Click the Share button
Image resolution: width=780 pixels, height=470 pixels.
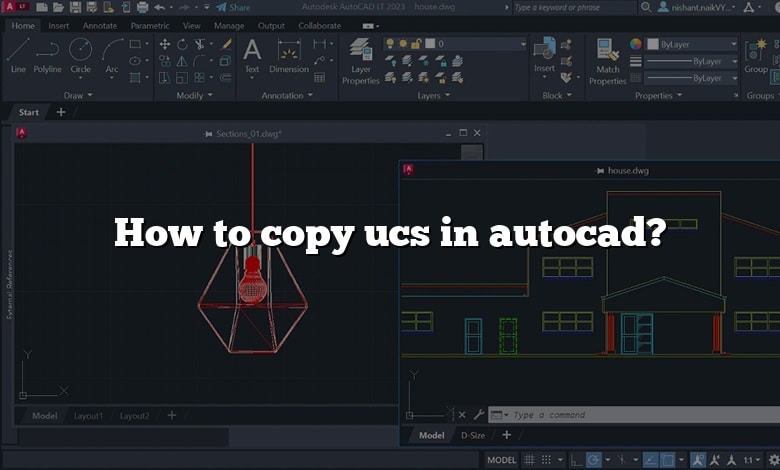(234, 7)
